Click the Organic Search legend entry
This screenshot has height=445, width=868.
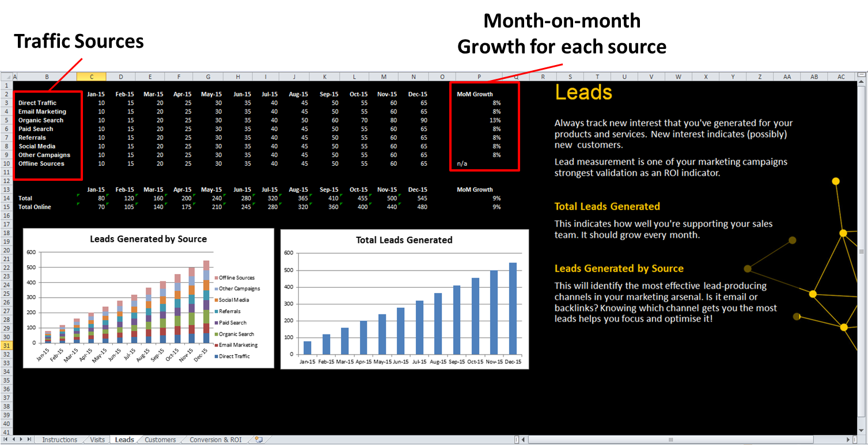click(x=237, y=334)
